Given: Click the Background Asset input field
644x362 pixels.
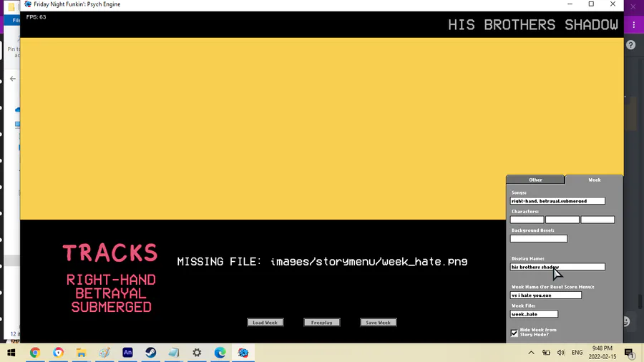Looking at the screenshot, I should coord(538,238).
